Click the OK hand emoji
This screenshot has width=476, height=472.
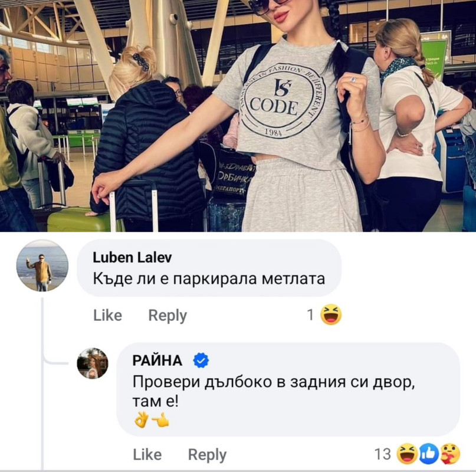point(141,419)
